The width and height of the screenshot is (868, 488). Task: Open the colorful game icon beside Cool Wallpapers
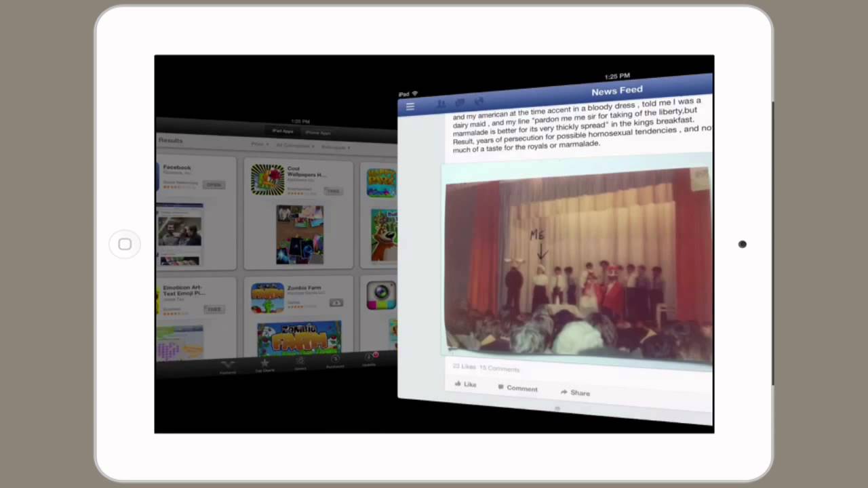381,182
